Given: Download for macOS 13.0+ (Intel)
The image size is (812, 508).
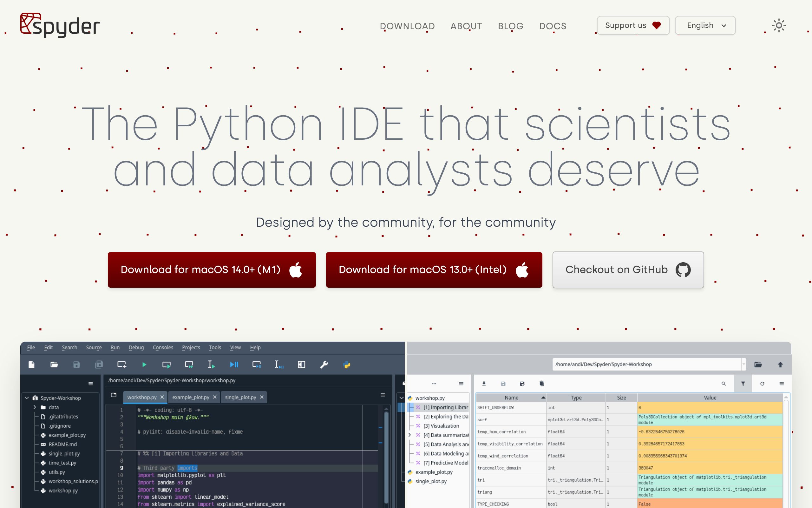Looking at the screenshot, I should [434, 270].
